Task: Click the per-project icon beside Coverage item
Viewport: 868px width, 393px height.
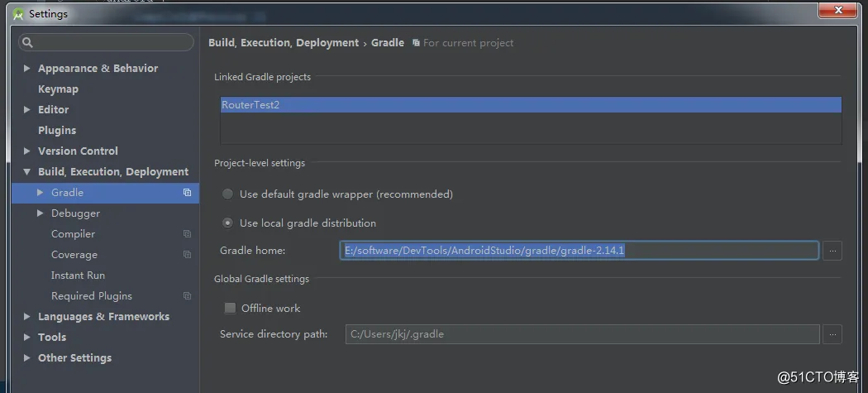Action: pyautogui.click(x=187, y=255)
